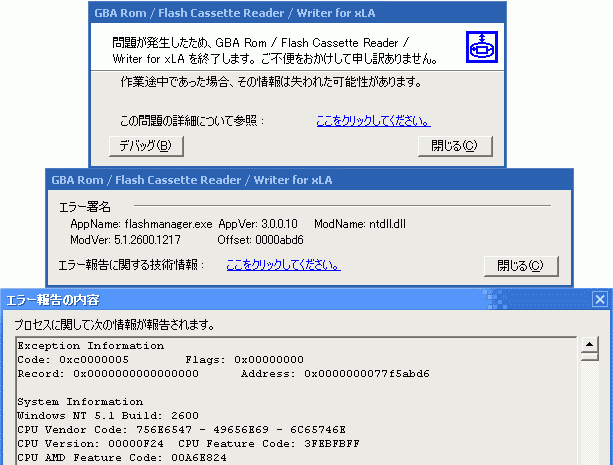Click 'CPU Version: 00000F24' text
The height and width of the screenshot is (465, 613).
[90, 444]
